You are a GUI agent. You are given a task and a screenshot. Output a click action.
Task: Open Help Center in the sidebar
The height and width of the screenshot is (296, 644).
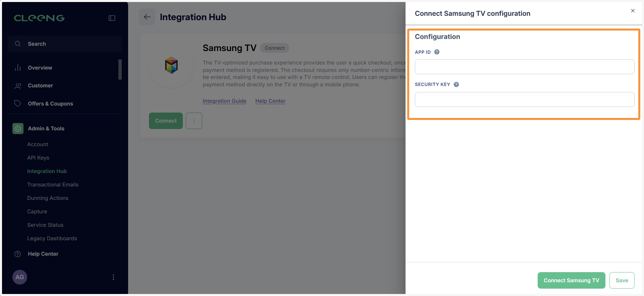tap(43, 254)
